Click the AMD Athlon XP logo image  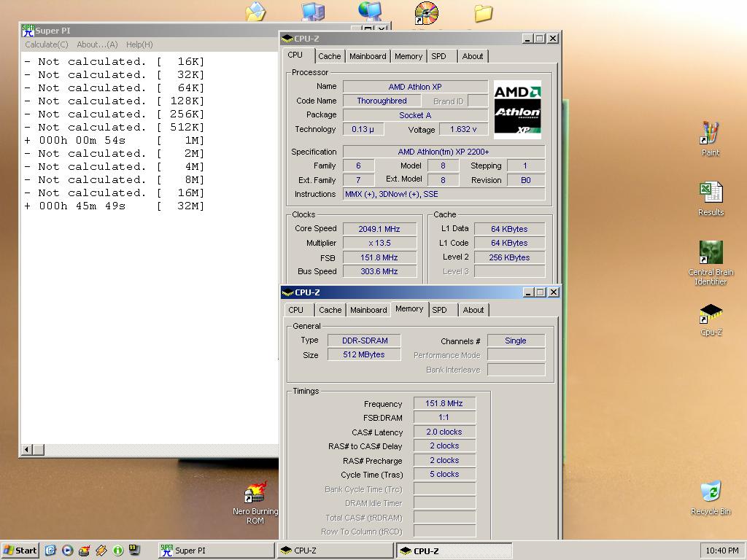click(x=517, y=109)
